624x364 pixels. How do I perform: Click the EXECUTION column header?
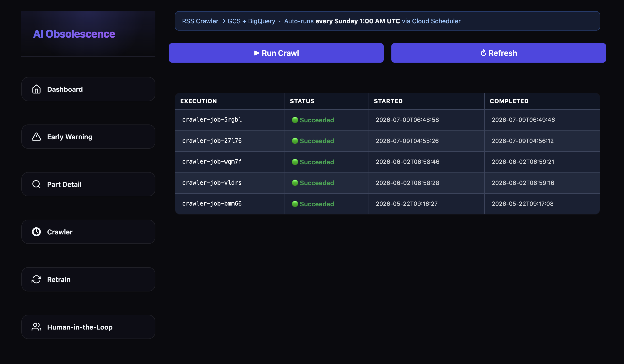tap(198, 101)
